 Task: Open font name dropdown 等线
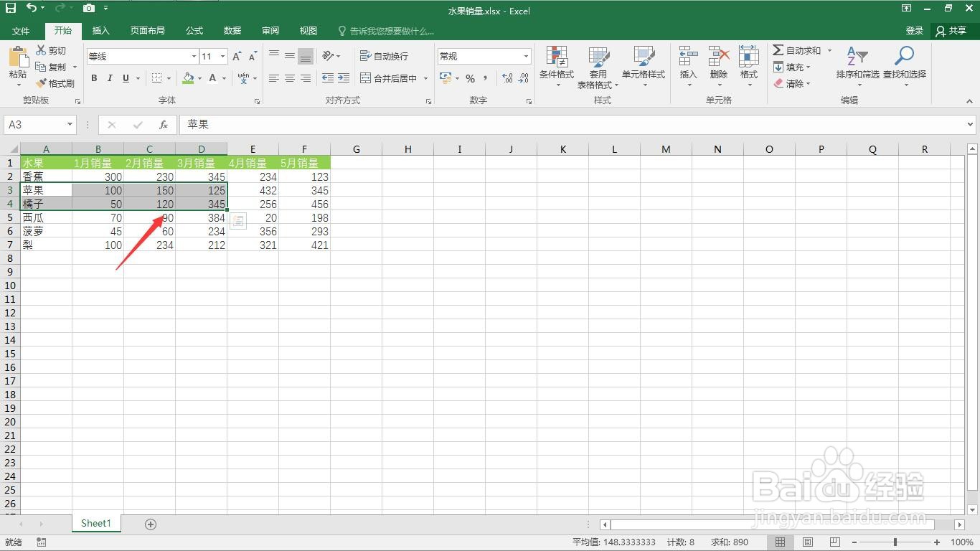pyautogui.click(x=194, y=56)
